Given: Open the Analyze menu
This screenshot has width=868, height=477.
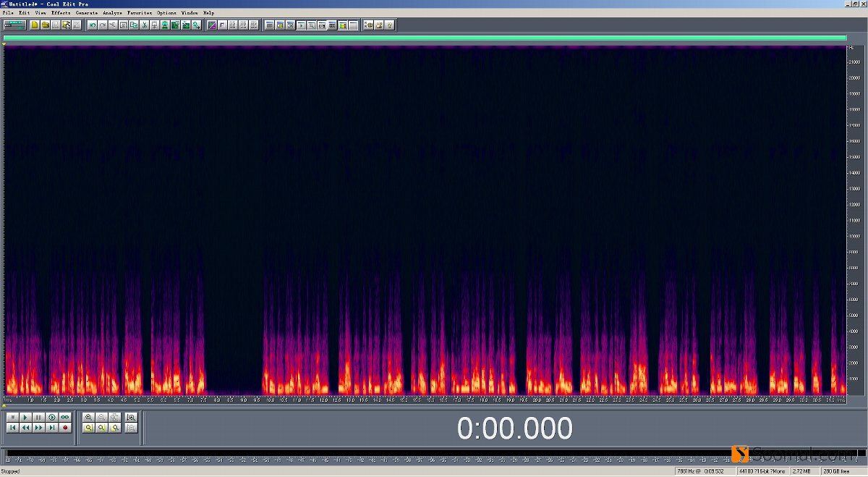Looking at the screenshot, I should pyautogui.click(x=112, y=13).
